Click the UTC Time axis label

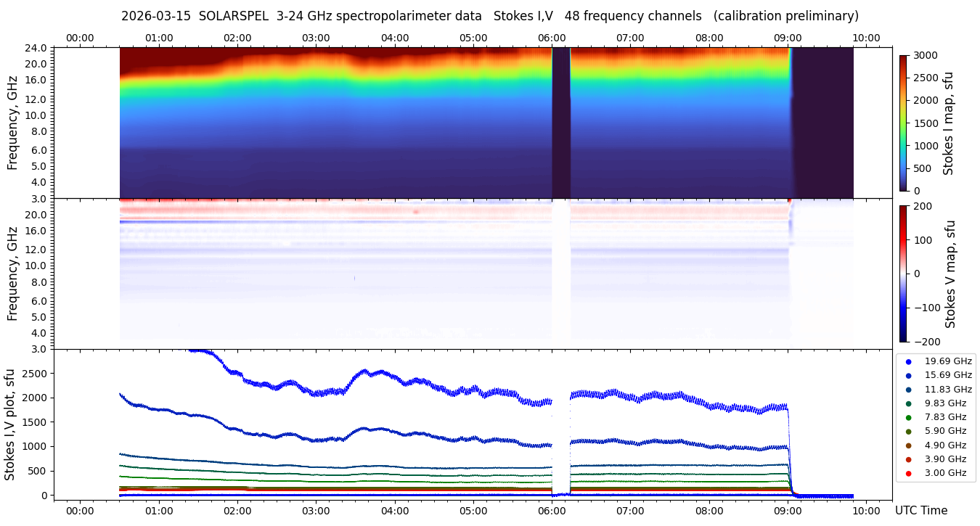click(921, 511)
